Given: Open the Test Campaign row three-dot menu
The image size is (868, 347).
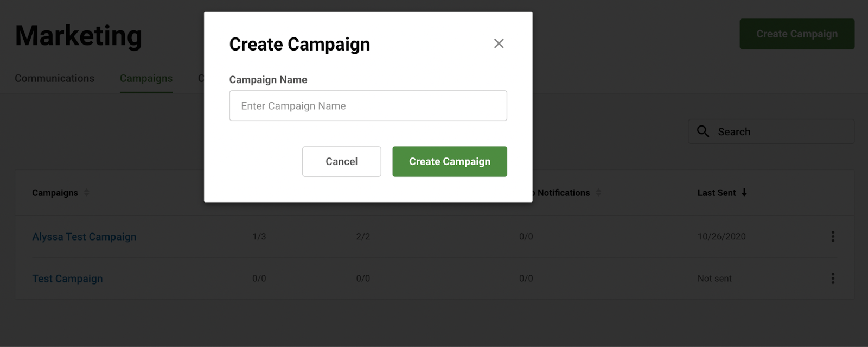Looking at the screenshot, I should pyautogui.click(x=833, y=279).
